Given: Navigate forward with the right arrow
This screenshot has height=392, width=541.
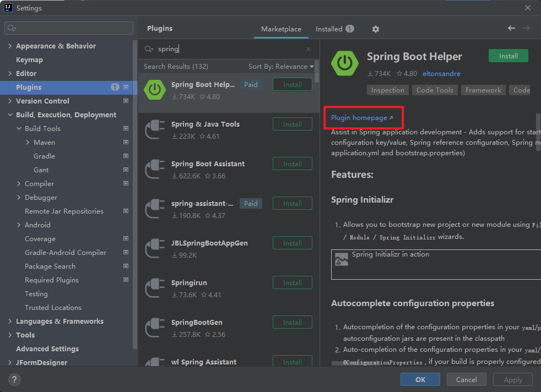Looking at the screenshot, I should pyautogui.click(x=526, y=28).
